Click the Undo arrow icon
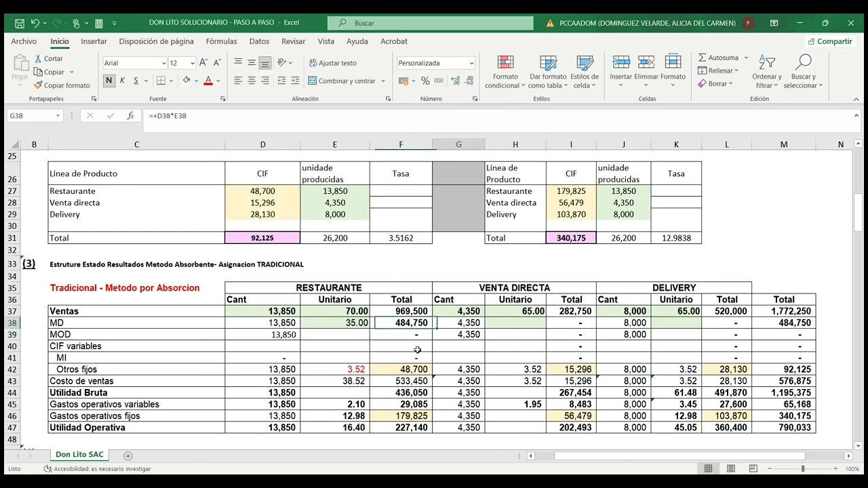 pyautogui.click(x=35, y=23)
